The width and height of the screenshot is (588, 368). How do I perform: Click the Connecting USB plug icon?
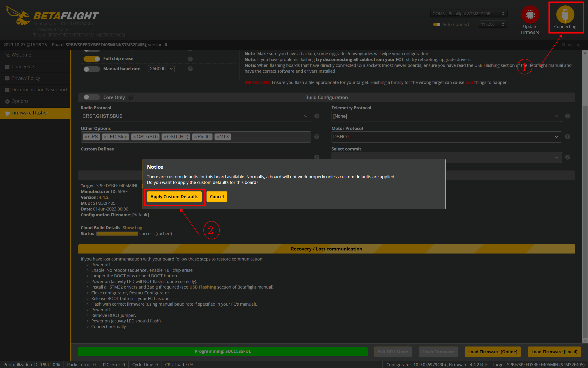[565, 14]
